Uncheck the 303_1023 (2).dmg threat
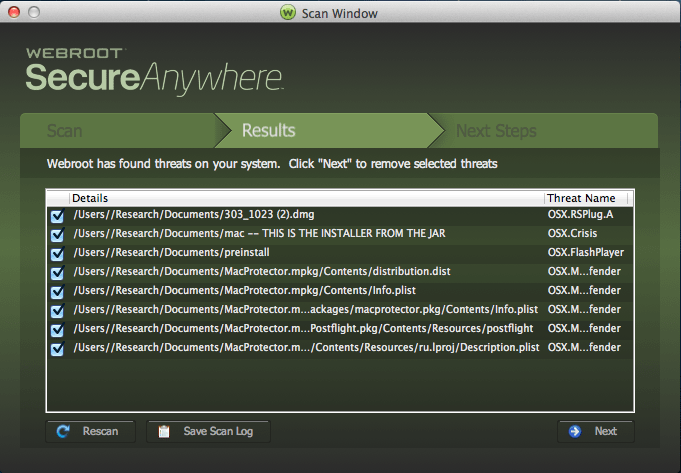The width and height of the screenshot is (681, 473). 57,216
